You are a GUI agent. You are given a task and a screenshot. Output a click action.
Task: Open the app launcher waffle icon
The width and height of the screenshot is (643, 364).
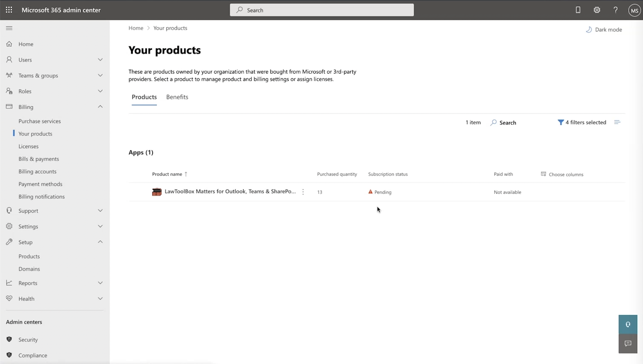point(9,10)
